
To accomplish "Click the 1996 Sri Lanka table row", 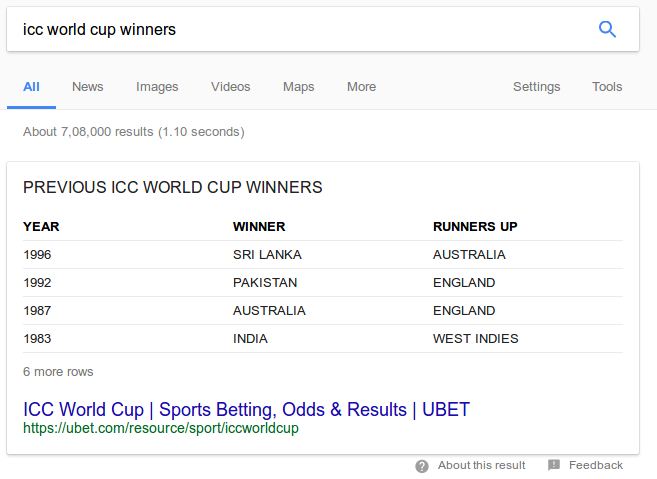I will (323, 255).
